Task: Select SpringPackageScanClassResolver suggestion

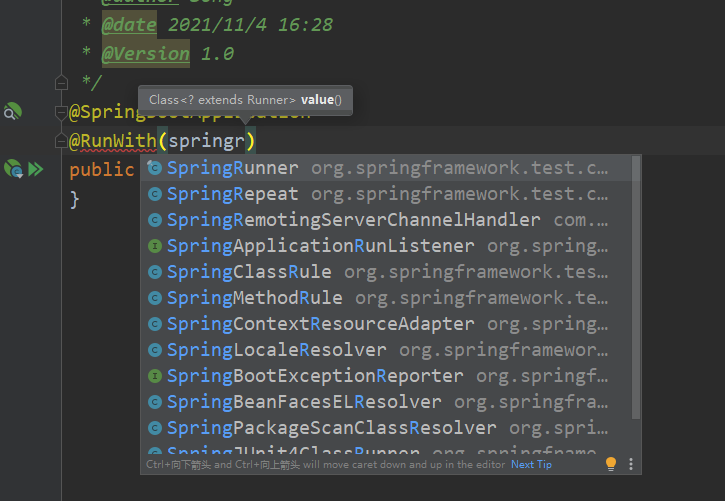Action: [386, 428]
